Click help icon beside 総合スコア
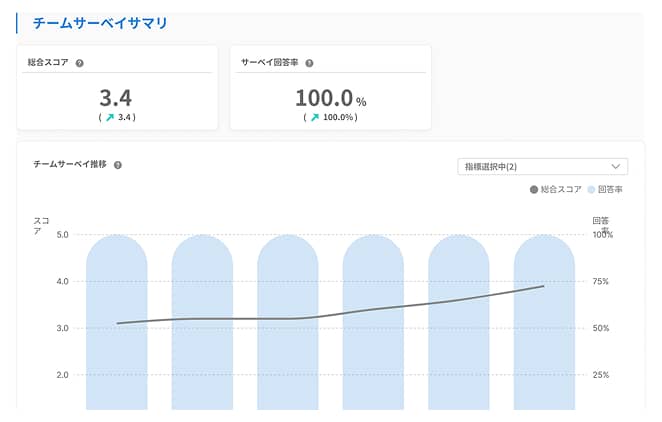 click(x=79, y=63)
